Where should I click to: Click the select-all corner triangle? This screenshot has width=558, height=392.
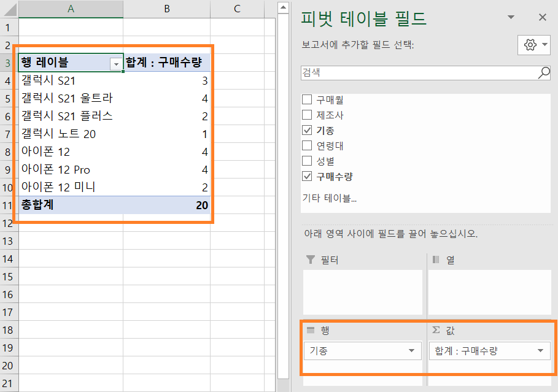pyautogui.click(x=10, y=10)
